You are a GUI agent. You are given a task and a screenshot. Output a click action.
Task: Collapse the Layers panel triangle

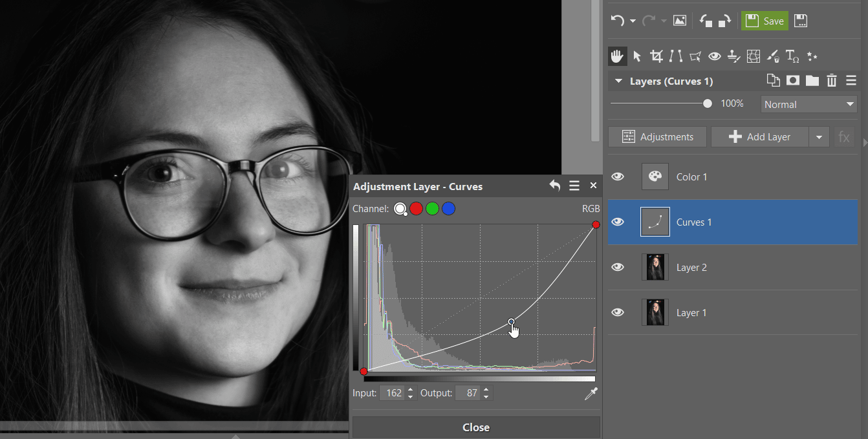(618, 81)
